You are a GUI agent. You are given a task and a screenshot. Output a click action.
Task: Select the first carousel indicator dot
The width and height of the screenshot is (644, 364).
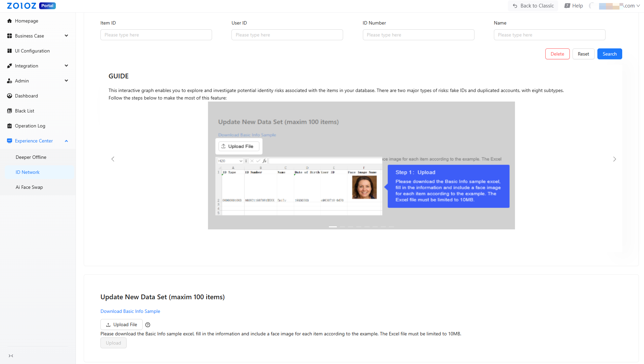click(x=333, y=227)
